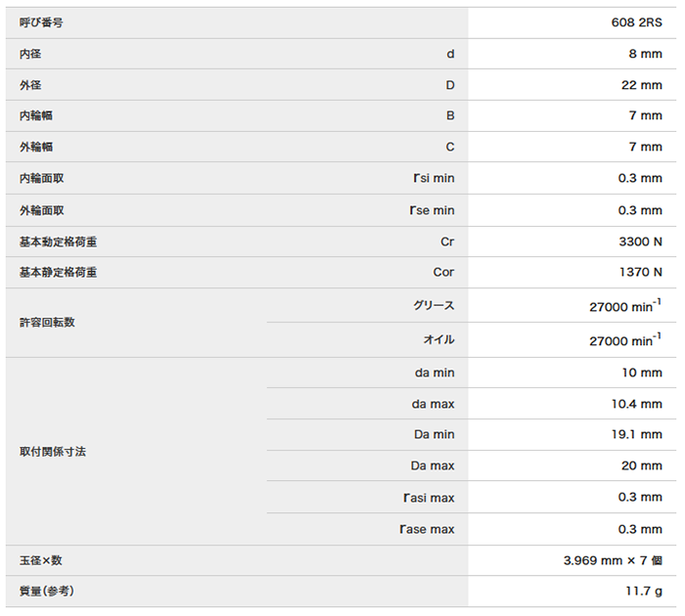
Task: Click the 3300 N dynamic load value
Action: [640, 242]
